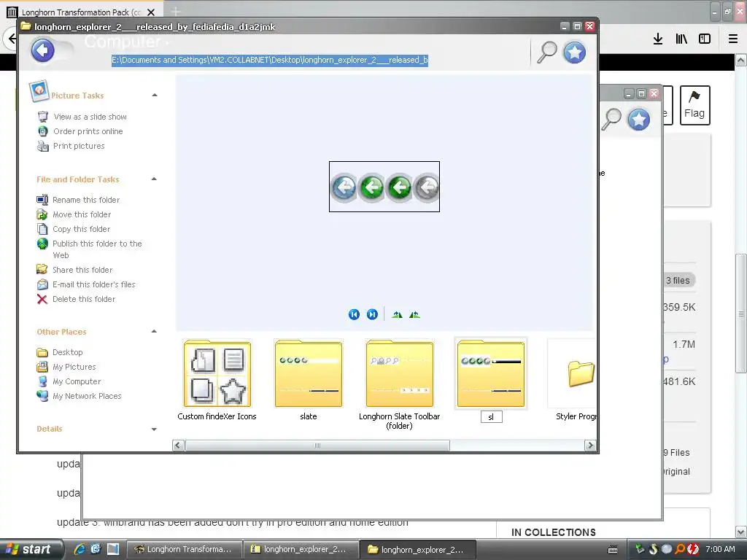Click the on-screen keyboard tray icon
This screenshot has width=747, height=560.
(x=613, y=550)
